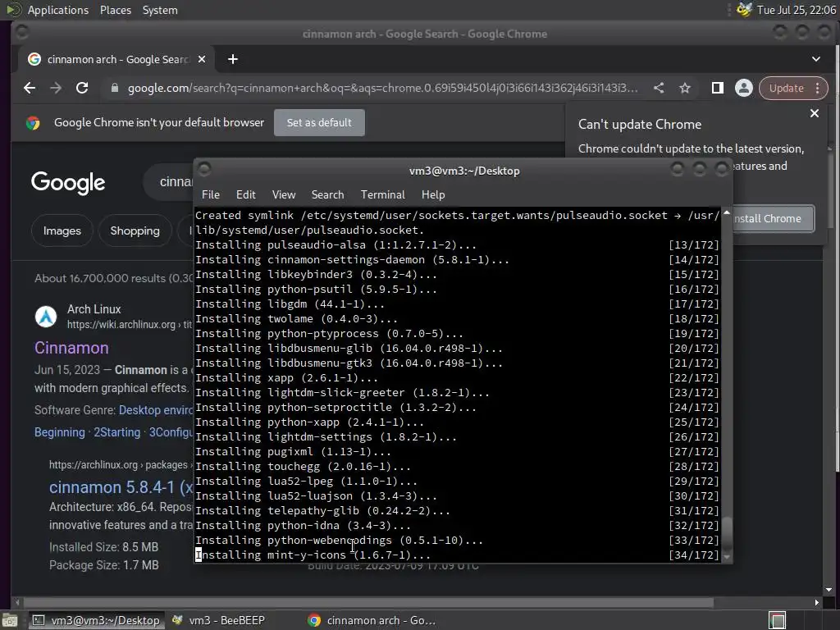The height and width of the screenshot is (630, 840).
Task: Switch to vm3@vm3:~/Desktop taskbar window
Action: pos(95,620)
